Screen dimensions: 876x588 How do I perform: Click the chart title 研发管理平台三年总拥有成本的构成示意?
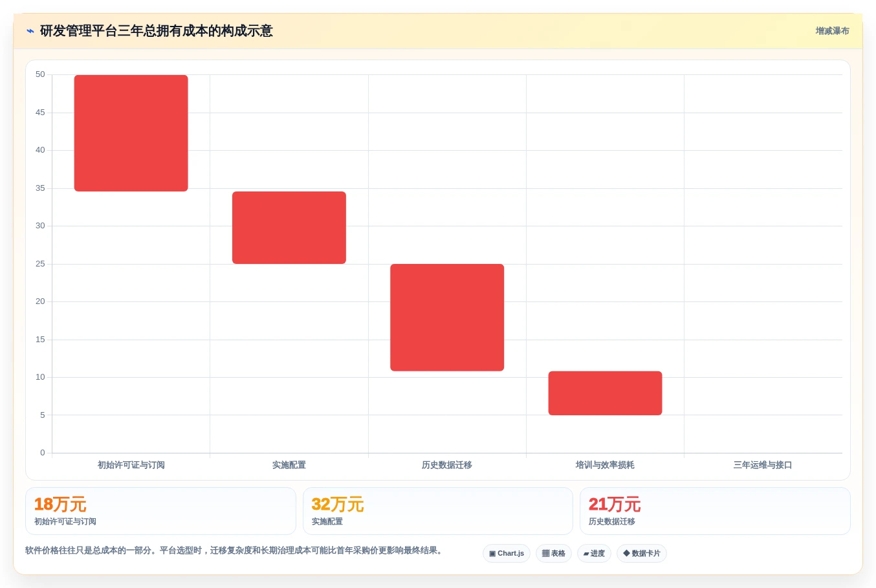pyautogui.click(x=157, y=31)
